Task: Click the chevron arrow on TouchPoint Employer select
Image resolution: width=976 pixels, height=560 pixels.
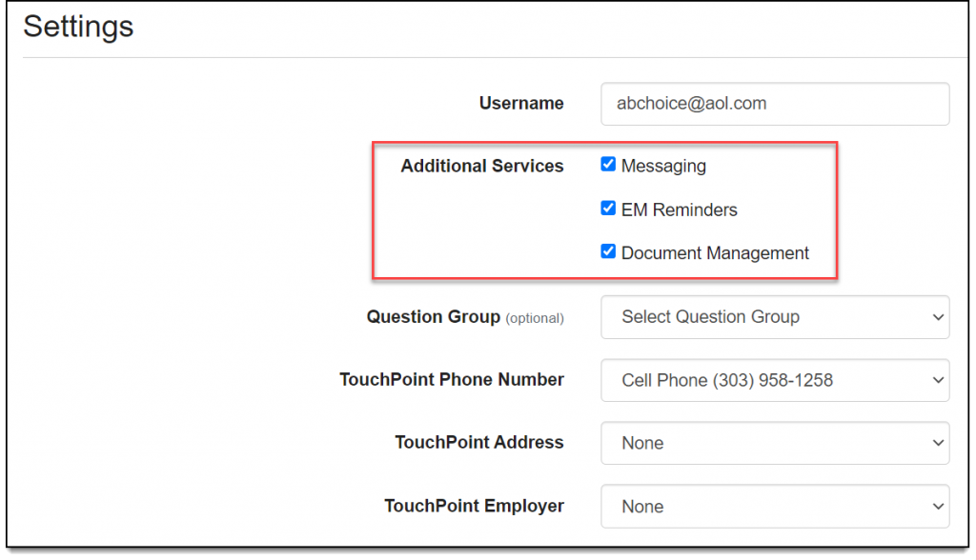Action: click(x=937, y=507)
